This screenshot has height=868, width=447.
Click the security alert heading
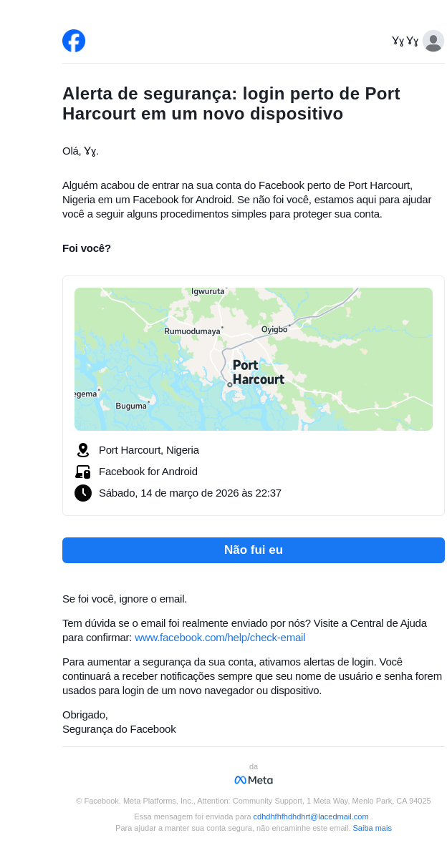[x=231, y=104]
